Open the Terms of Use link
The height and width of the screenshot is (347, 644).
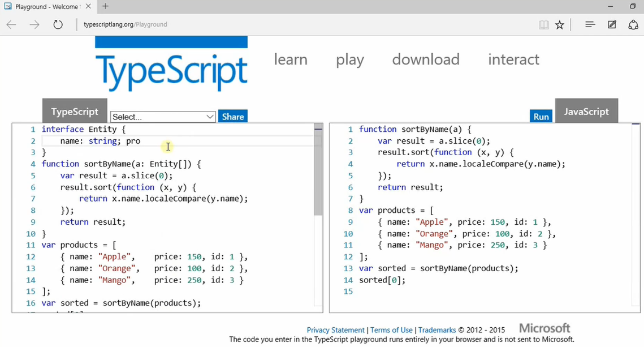[x=391, y=330]
